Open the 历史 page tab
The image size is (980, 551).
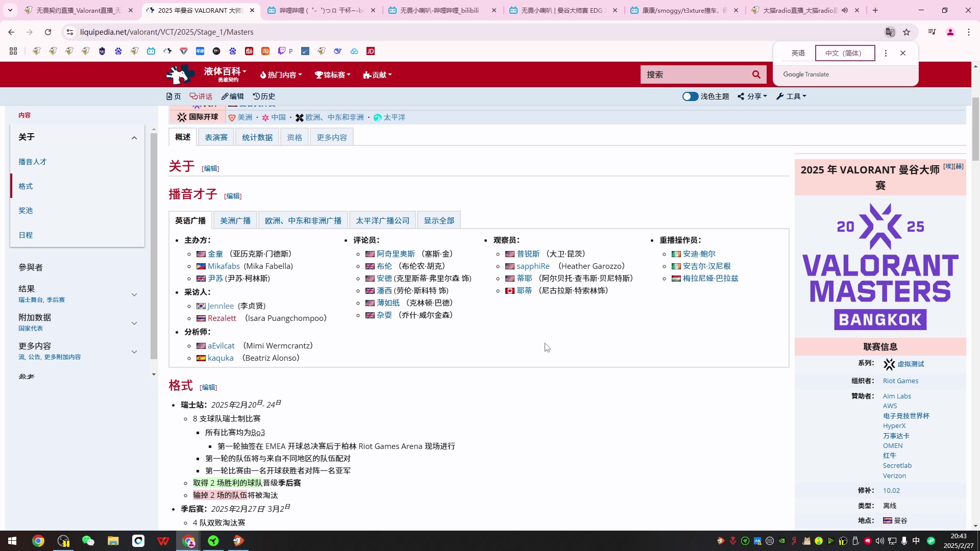pos(264,96)
